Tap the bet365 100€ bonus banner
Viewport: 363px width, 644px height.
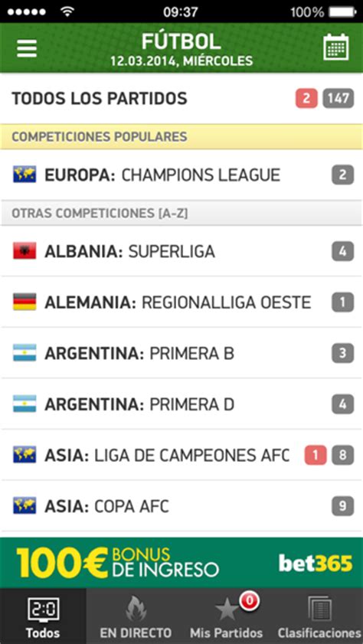click(181, 563)
